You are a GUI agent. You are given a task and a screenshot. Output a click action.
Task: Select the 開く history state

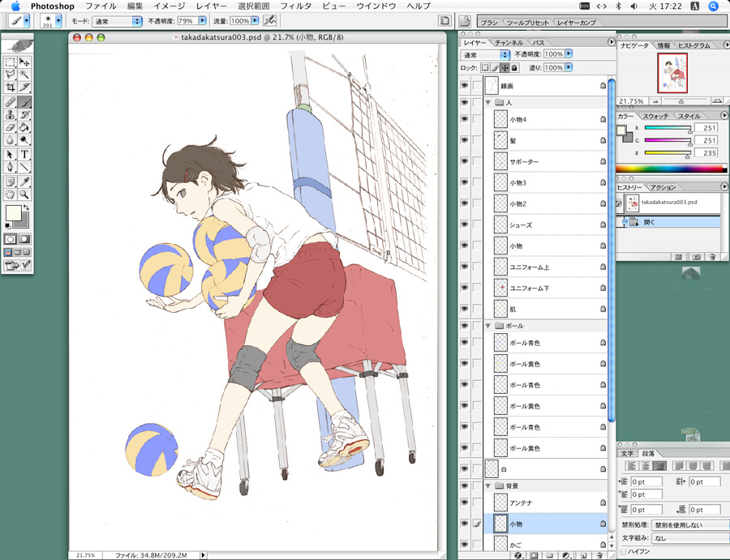pos(668,222)
